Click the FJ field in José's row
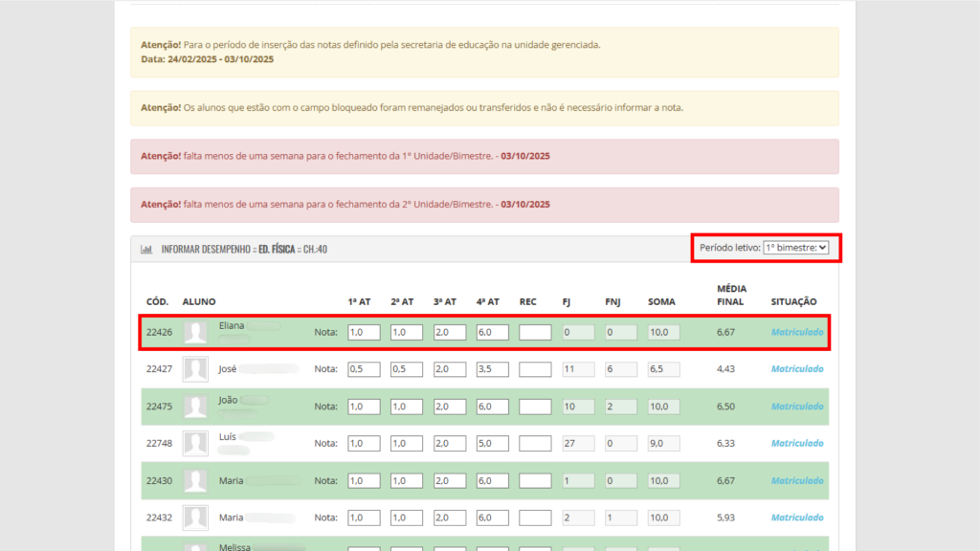This screenshot has height=551, width=980. pos(578,369)
